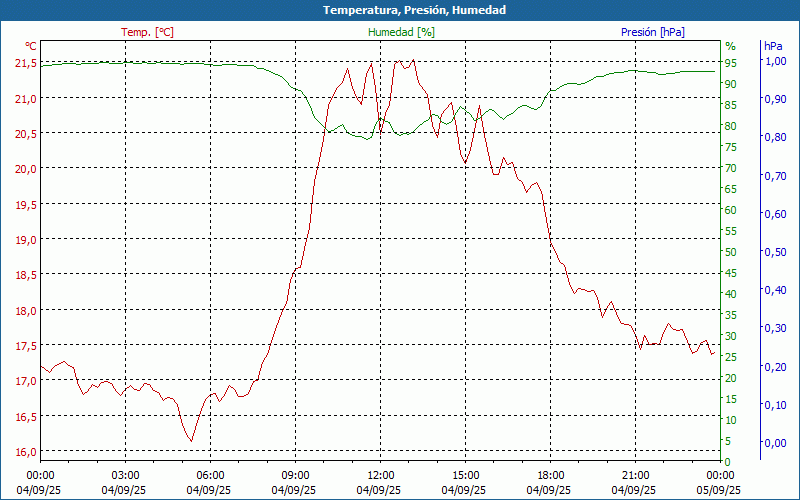Image resolution: width=800 pixels, height=500 pixels.
Task: Click the blue 0,10 pressure tick
Action: click(775, 405)
